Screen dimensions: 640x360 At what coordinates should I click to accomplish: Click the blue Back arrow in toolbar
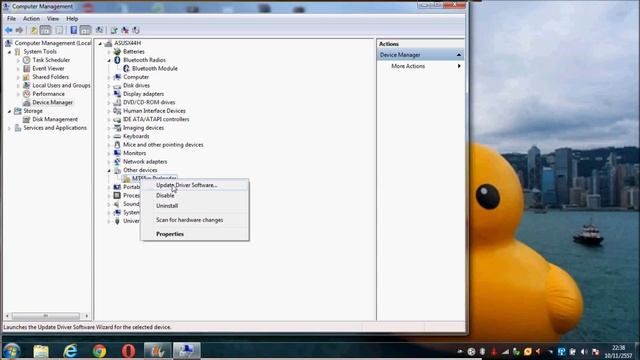tap(9, 30)
